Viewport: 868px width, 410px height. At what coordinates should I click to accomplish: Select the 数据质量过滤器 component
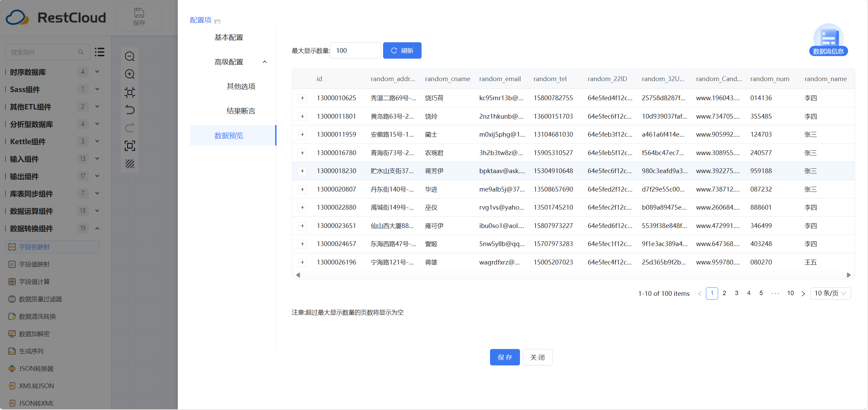coord(35,299)
